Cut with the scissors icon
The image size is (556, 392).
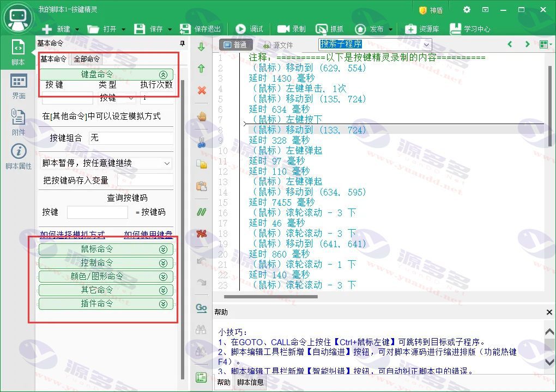[202, 142]
